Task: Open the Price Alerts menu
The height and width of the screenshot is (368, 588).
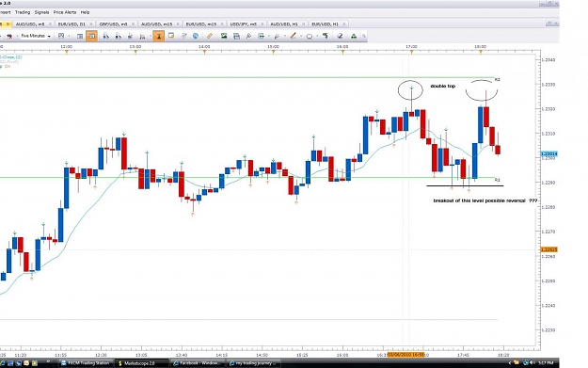Action: (65, 12)
